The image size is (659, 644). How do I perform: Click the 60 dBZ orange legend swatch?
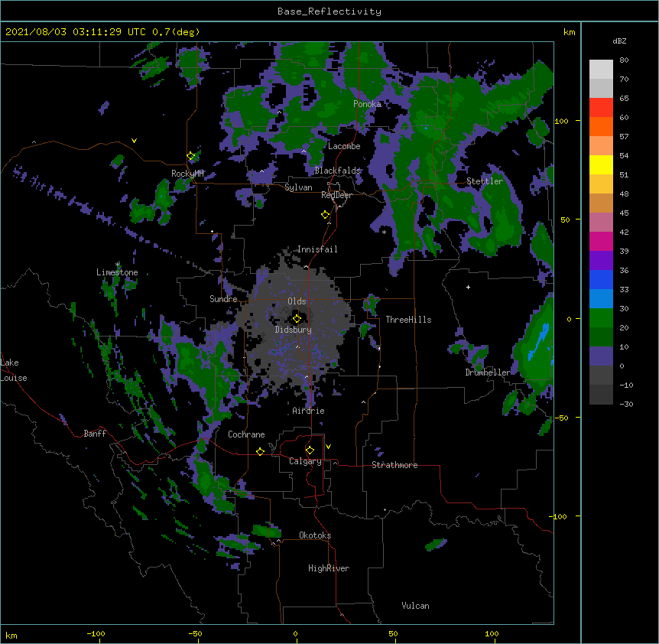coord(601,126)
